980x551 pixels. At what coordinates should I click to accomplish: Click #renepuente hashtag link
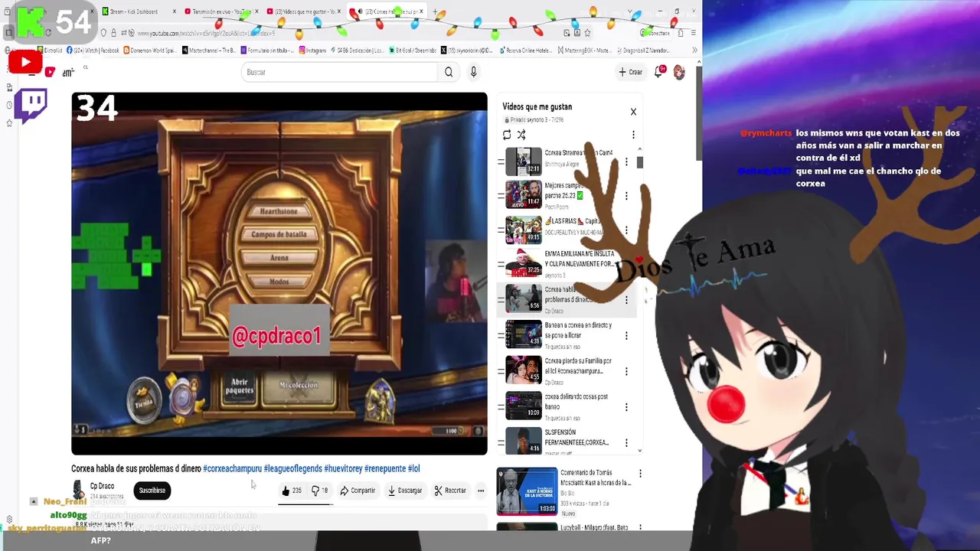click(x=385, y=468)
